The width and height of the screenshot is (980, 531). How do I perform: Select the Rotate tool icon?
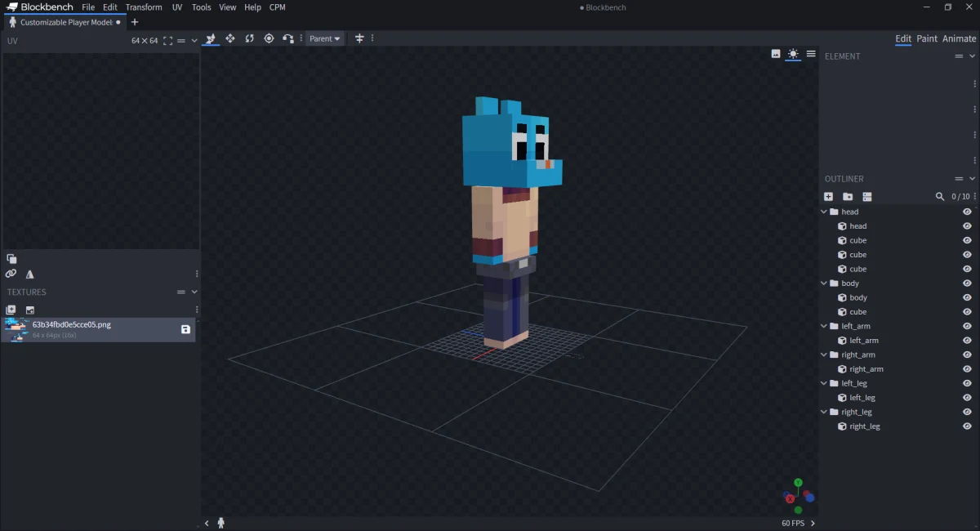(249, 38)
